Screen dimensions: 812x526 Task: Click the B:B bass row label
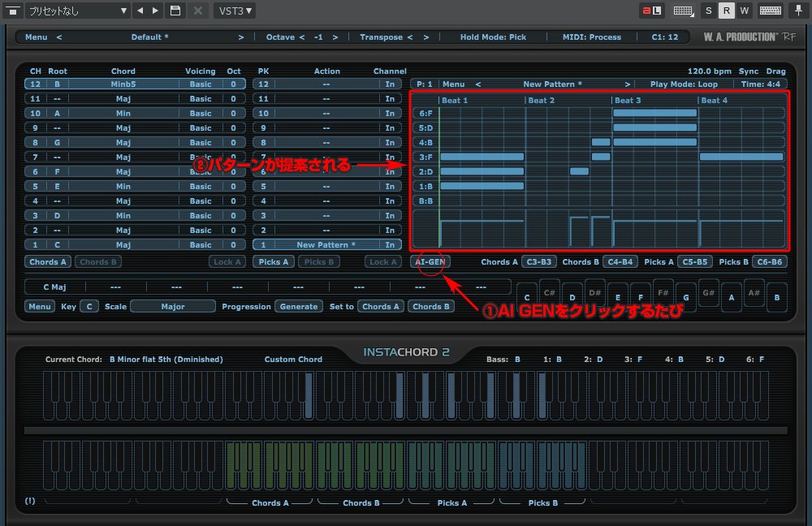tap(425, 200)
